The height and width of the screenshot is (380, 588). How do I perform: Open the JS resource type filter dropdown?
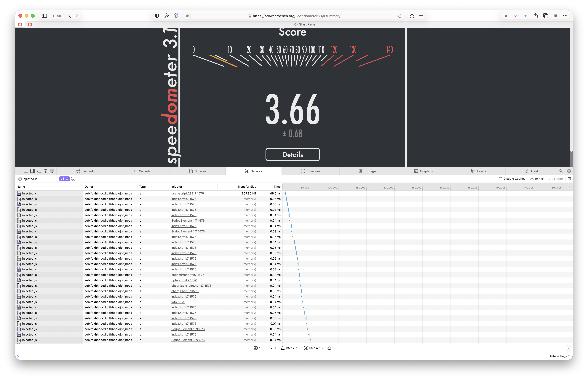(64, 179)
